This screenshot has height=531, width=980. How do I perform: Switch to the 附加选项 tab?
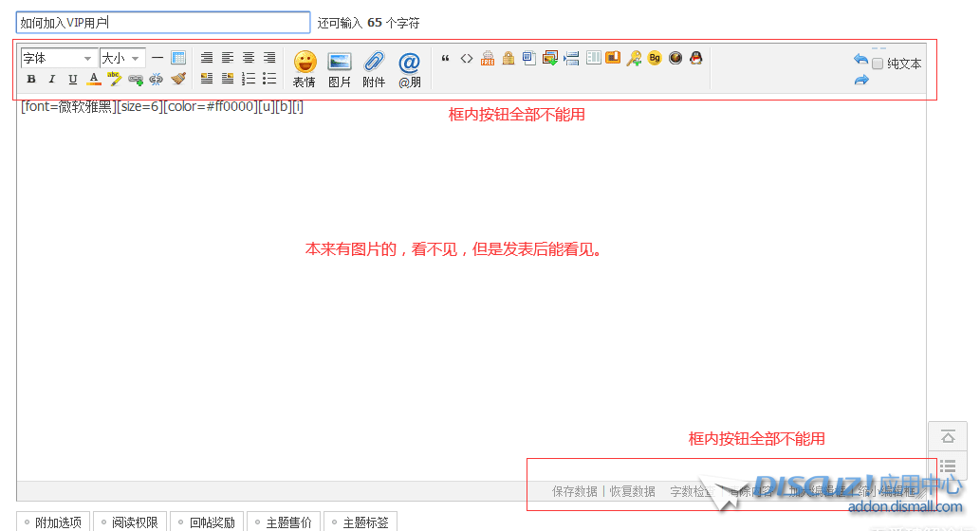click(x=54, y=522)
